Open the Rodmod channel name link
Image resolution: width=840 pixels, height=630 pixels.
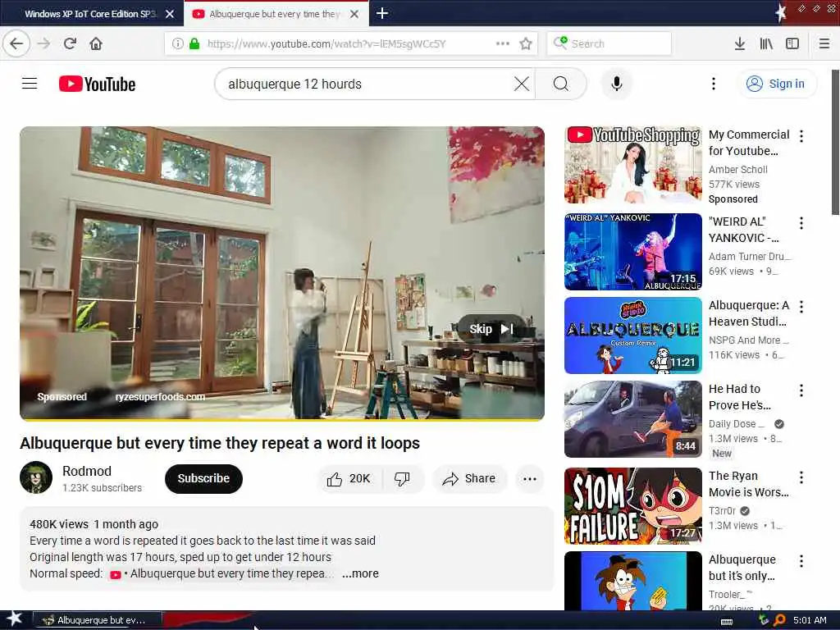(87, 471)
